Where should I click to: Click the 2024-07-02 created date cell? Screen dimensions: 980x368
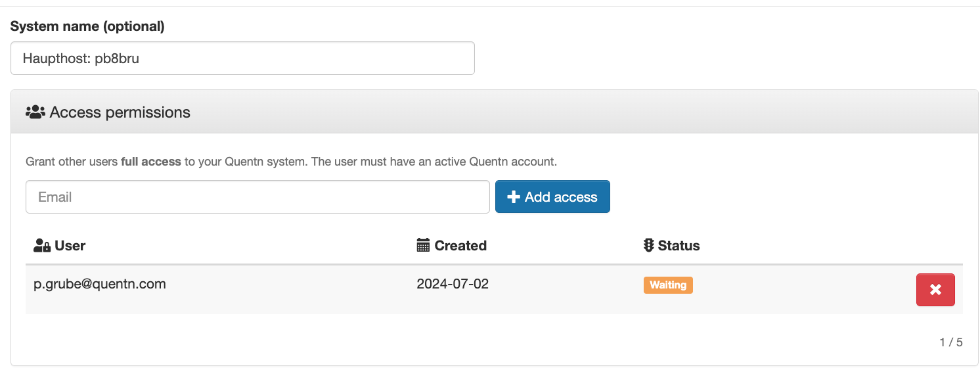pyautogui.click(x=453, y=284)
